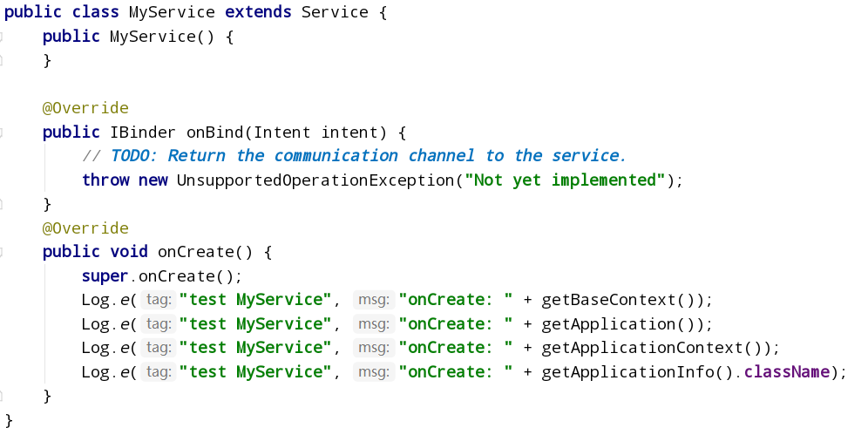868x428 pixels.
Task: Click "test MyService" string on the getBaseContext line
Action: point(255,300)
